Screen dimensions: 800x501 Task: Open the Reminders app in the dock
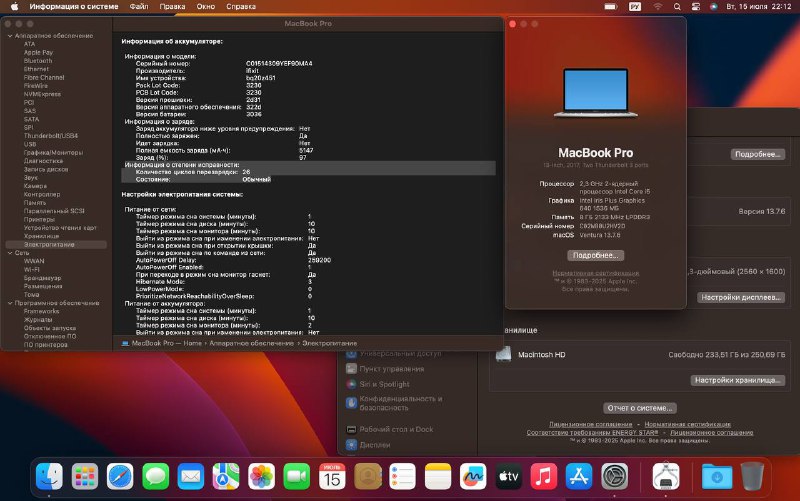(403, 476)
